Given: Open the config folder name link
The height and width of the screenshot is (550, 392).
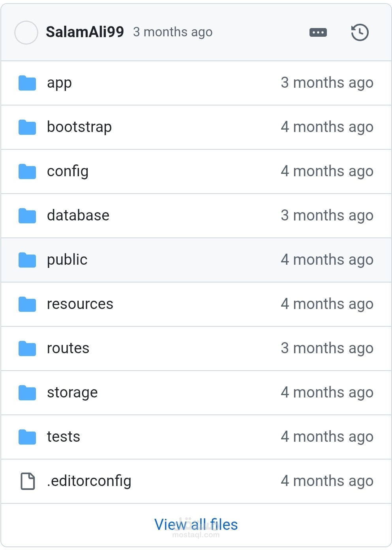Looking at the screenshot, I should (68, 171).
